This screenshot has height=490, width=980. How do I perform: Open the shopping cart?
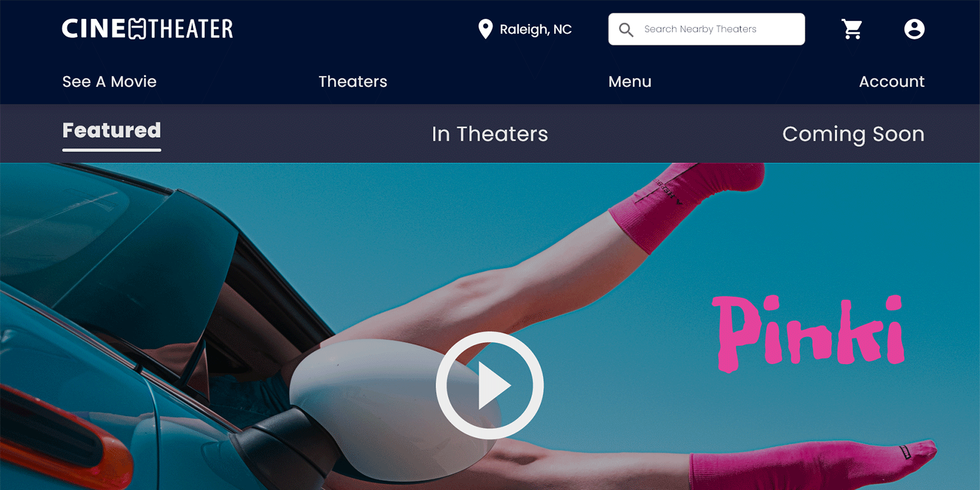coord(851,29)
